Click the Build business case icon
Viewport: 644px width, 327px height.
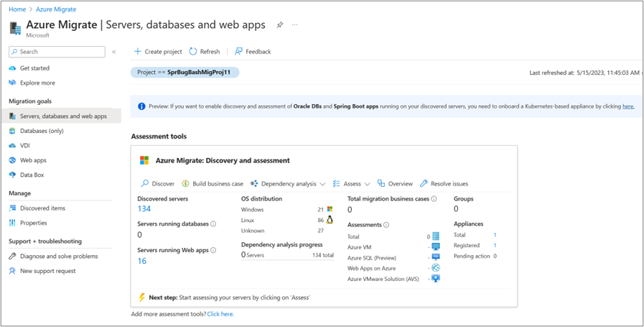pos(185,184)
